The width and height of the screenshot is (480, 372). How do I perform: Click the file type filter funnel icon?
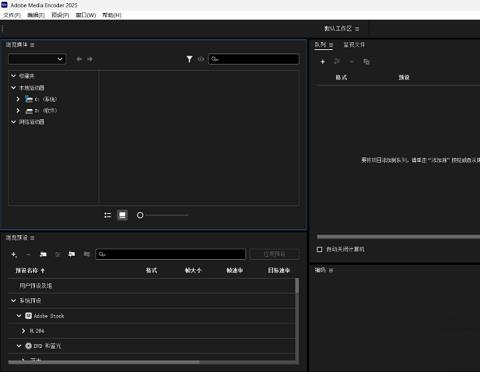tap(189, 59)
